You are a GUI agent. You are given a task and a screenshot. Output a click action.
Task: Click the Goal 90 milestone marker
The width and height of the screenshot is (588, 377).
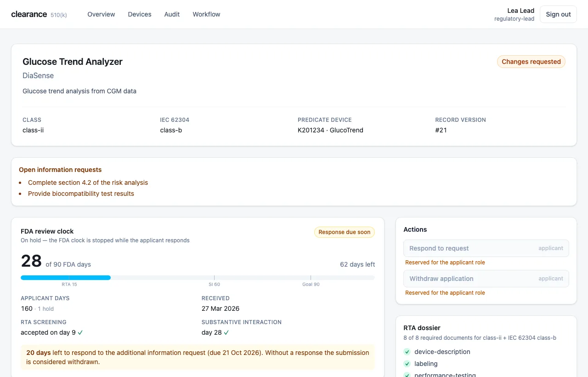pyautogui.click(x=311, y=284)
